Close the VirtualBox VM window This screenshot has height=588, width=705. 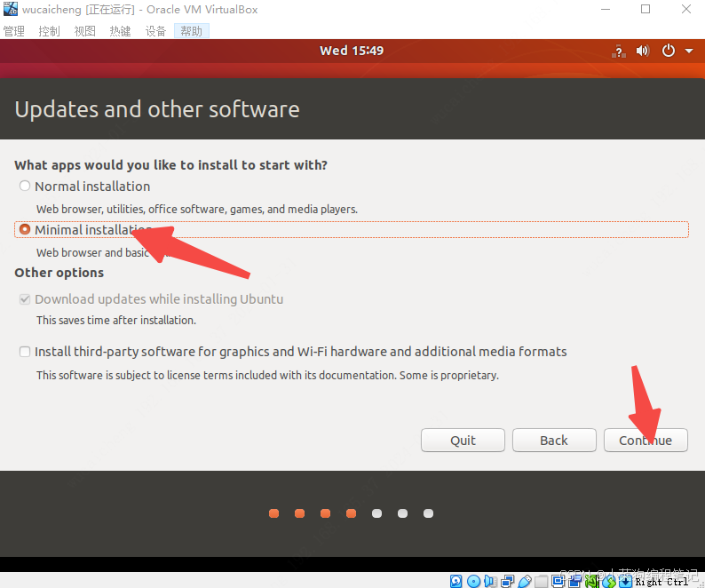pyautogui.click(x=686, y=9)
